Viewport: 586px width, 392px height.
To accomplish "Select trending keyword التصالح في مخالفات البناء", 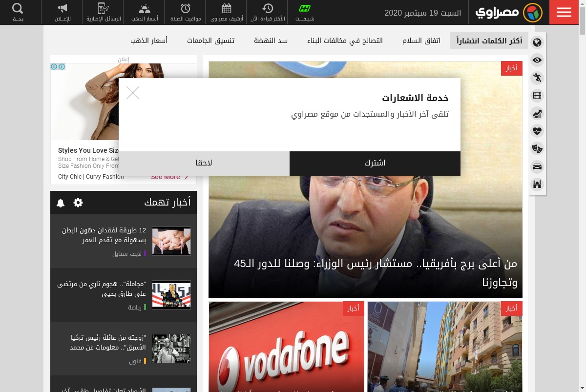I will click(x=345, y=41).
